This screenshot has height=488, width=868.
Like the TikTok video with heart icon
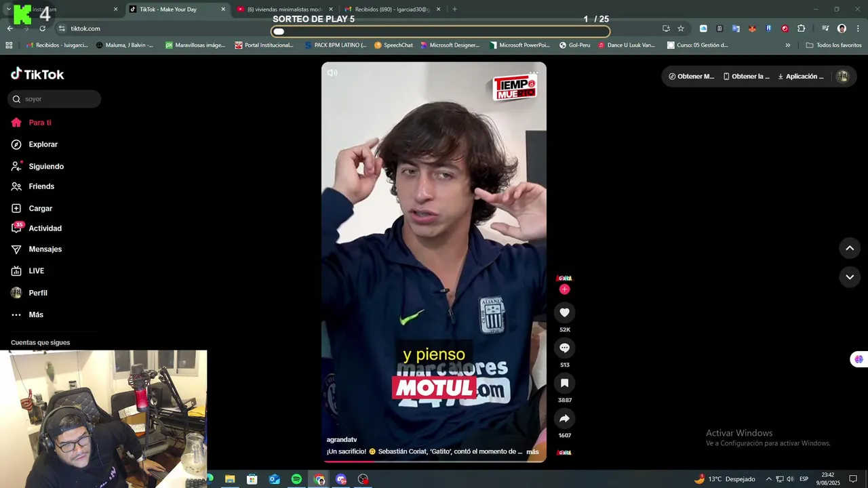[x=564, y=312]
